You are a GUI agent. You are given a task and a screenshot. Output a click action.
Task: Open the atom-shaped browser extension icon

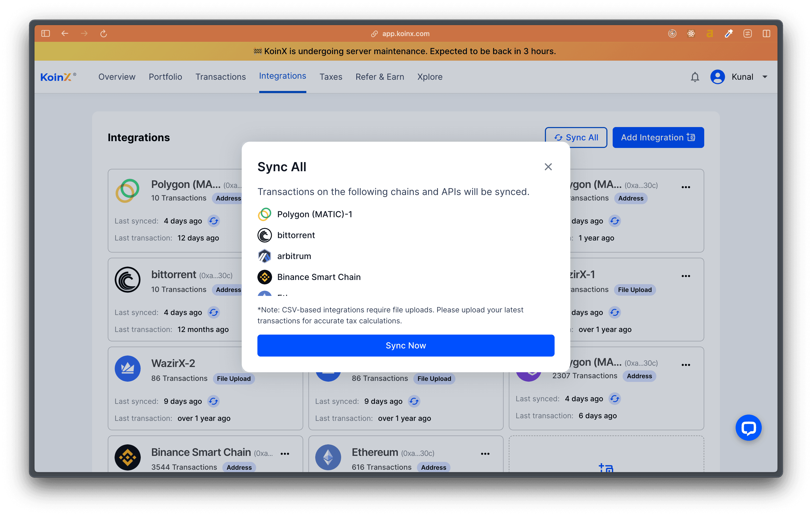point(691,33)
